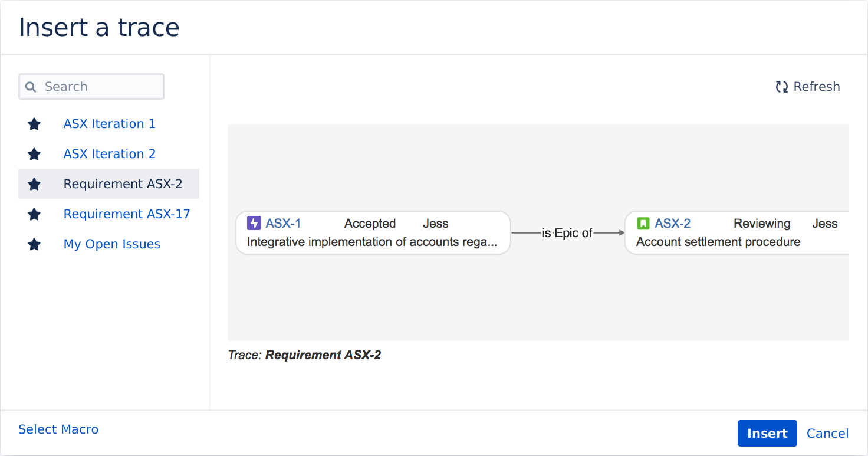Screen dimensions: 868x456
Task: Toggle the star next to Requirement ASX-2
Action: [34, 184]
